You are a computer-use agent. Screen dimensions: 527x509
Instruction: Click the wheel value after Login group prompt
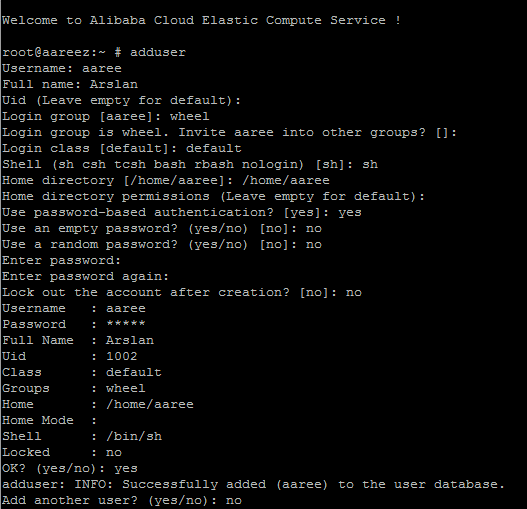(190, 116)
